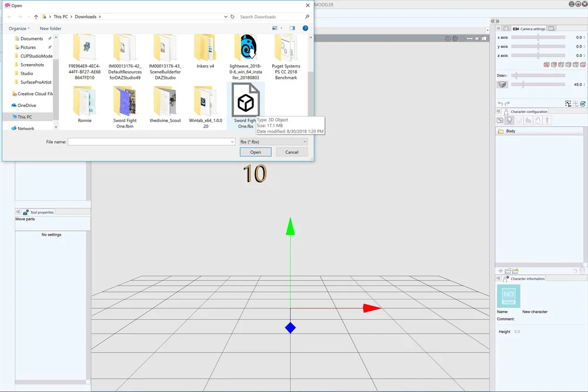Open the Organize menu
The width and height of the screenshot is (588, 392).
pos(19,28)
